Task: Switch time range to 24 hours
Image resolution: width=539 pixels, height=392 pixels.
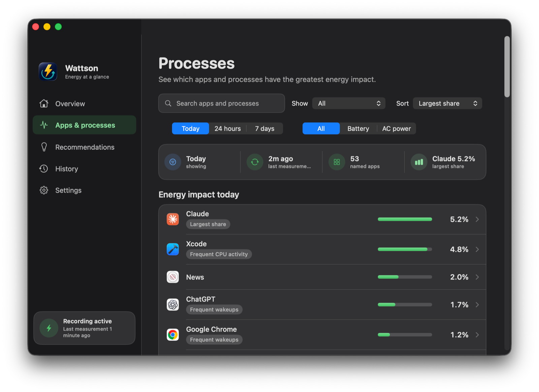Action: [x=228, y=128]
